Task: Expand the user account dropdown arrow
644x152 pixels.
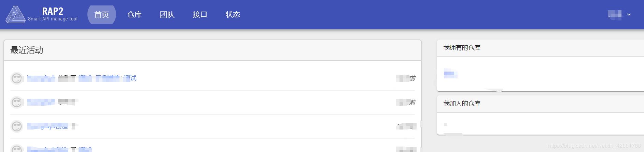Action: tap(629, 15)
